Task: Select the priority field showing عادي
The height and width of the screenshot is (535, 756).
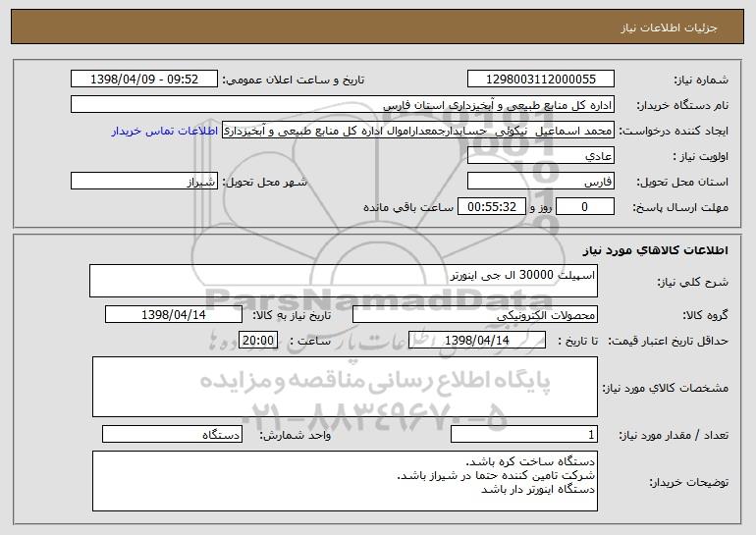Action: coord(540,156)
